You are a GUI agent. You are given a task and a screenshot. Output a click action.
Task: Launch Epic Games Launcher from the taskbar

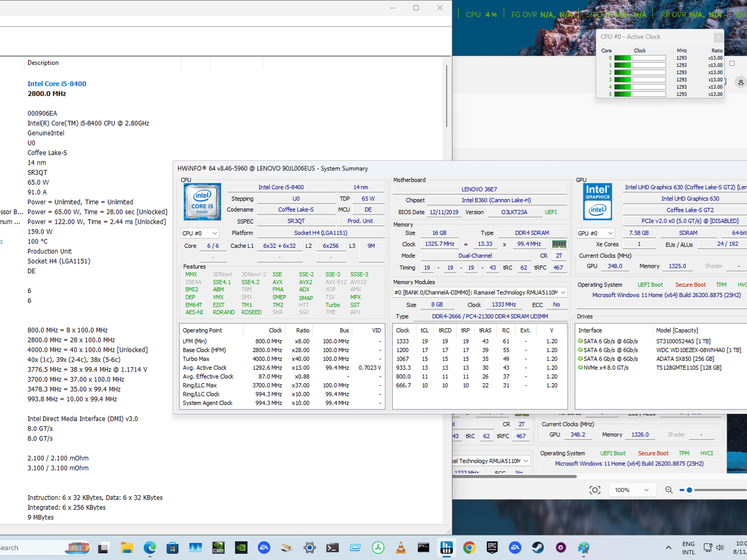[x=492, y=548]
